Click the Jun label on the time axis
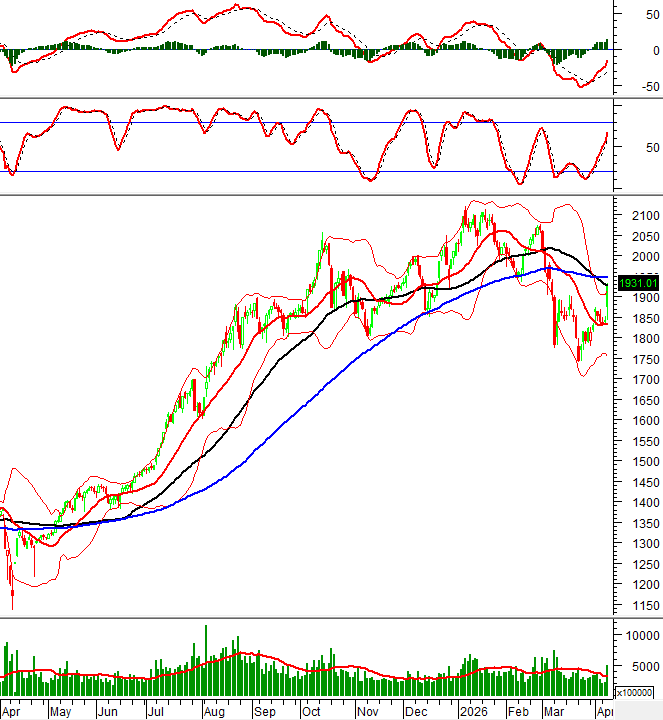Image resolution: width=663 pixels, height=720 pixels. 107,712
